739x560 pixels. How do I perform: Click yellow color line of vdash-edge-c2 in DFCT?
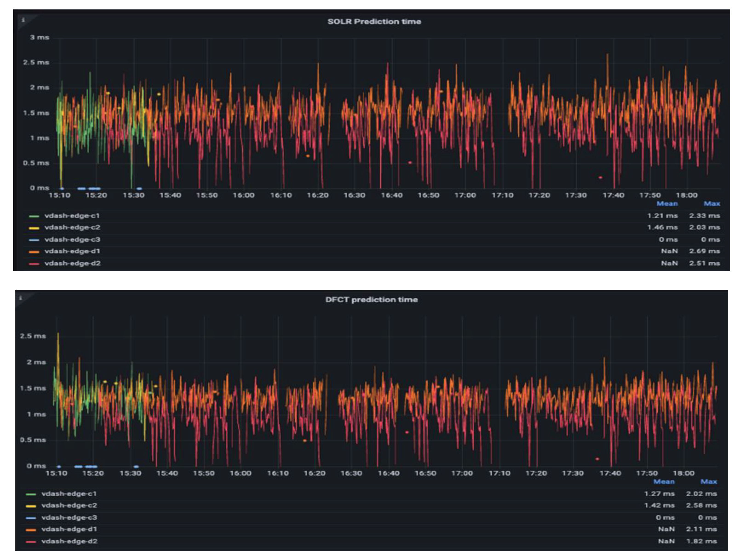point(31,506)
